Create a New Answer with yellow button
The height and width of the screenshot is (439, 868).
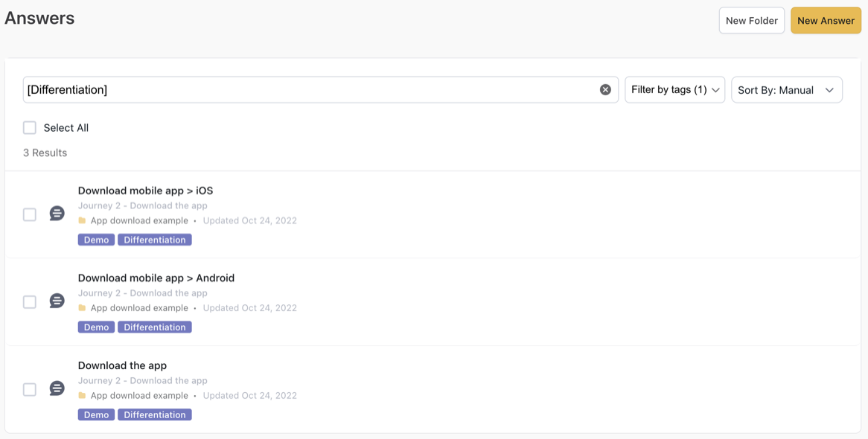(x=826, y=21)
